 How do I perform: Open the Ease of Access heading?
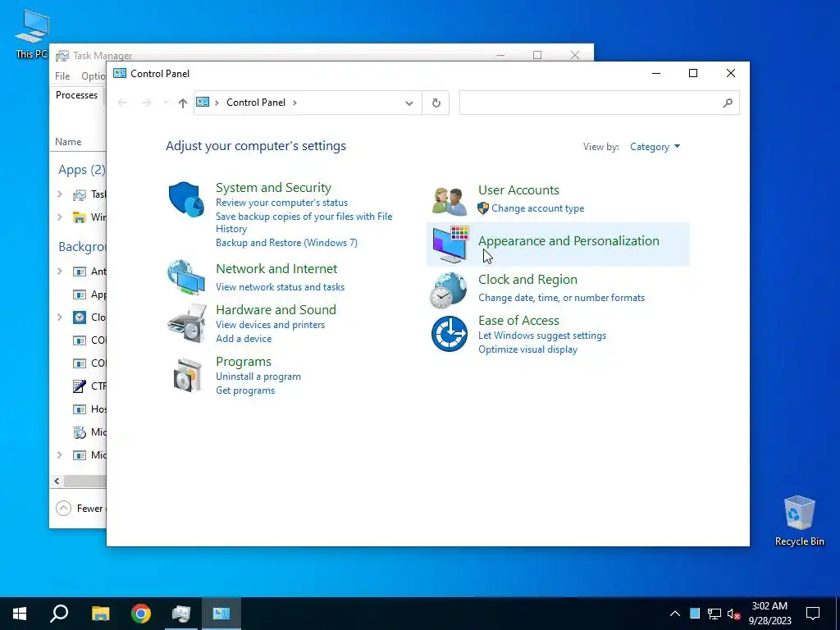pos(518,321)
